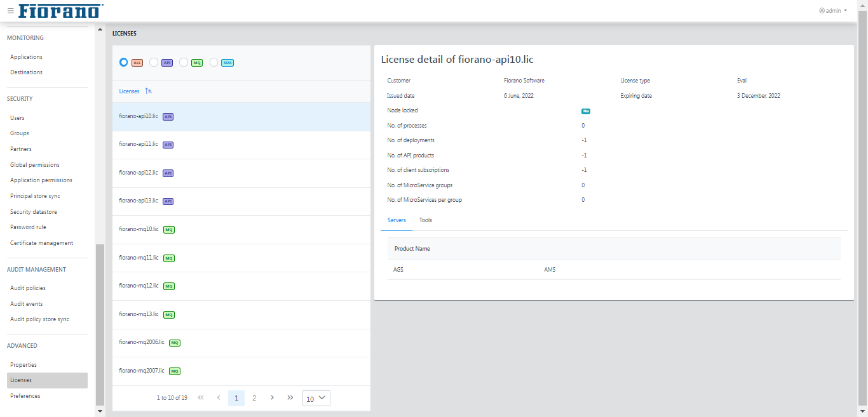
Task: Click the AMS product cell
Action: pos(550,270)
